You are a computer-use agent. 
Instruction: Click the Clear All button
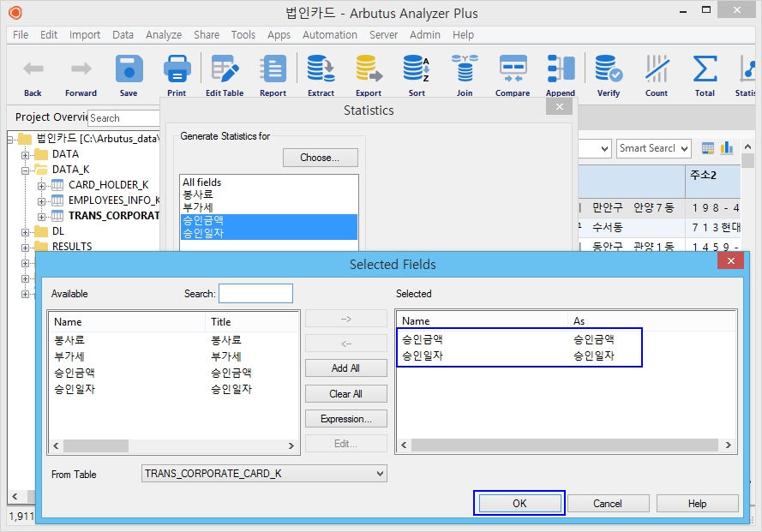coord(346,394)
